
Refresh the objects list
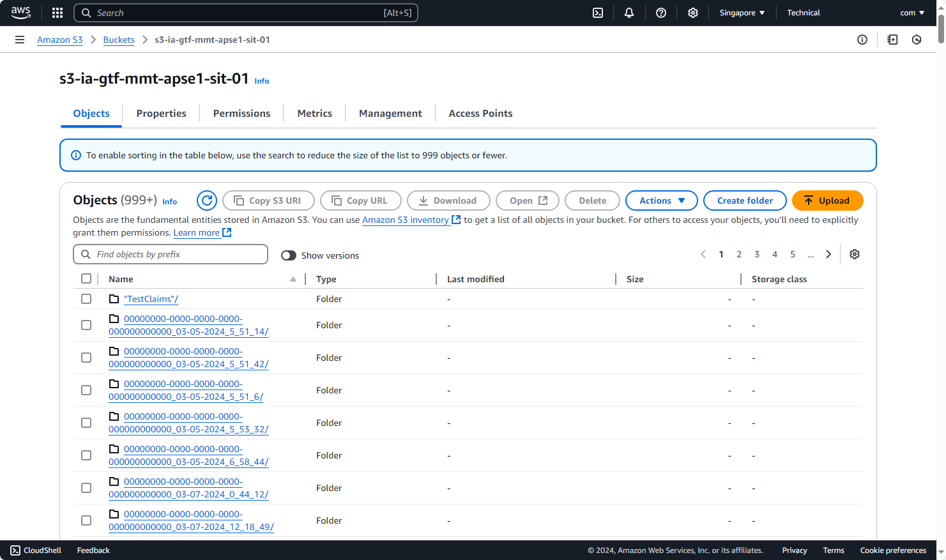207,201
